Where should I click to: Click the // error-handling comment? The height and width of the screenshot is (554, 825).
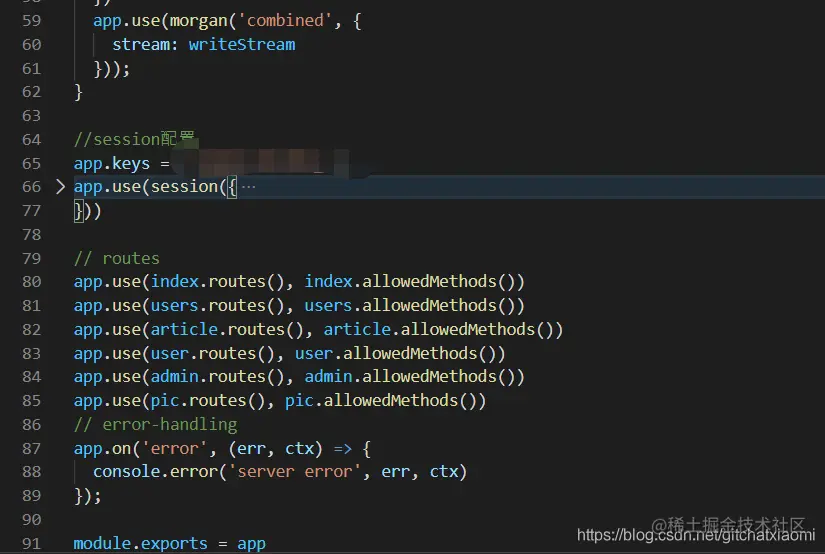pyautogui.click(x=155, y=425)
